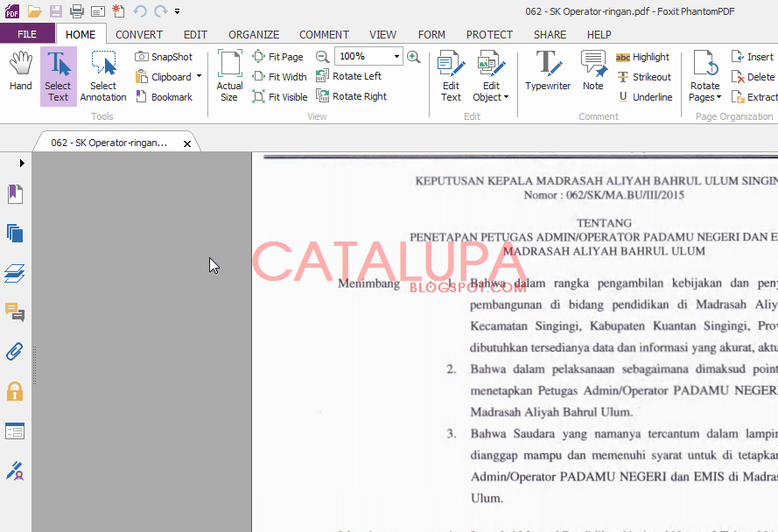Take a SnapShot of the page

164,57
